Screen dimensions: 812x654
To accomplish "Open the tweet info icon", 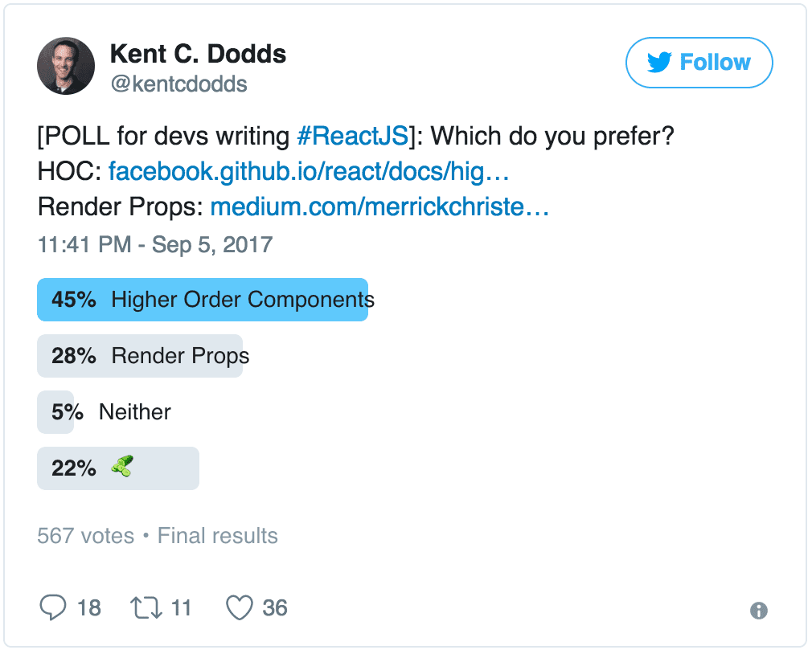I will [758, 611].
